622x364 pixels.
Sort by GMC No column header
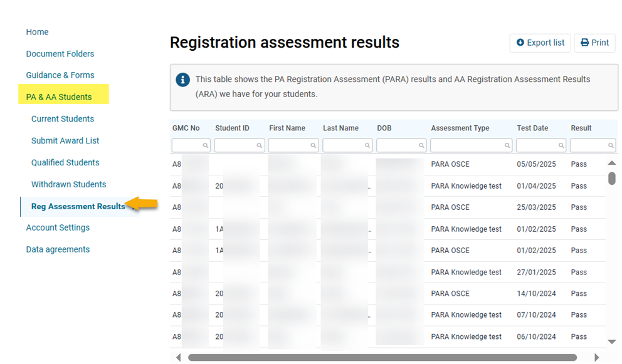tap(186, 128)
